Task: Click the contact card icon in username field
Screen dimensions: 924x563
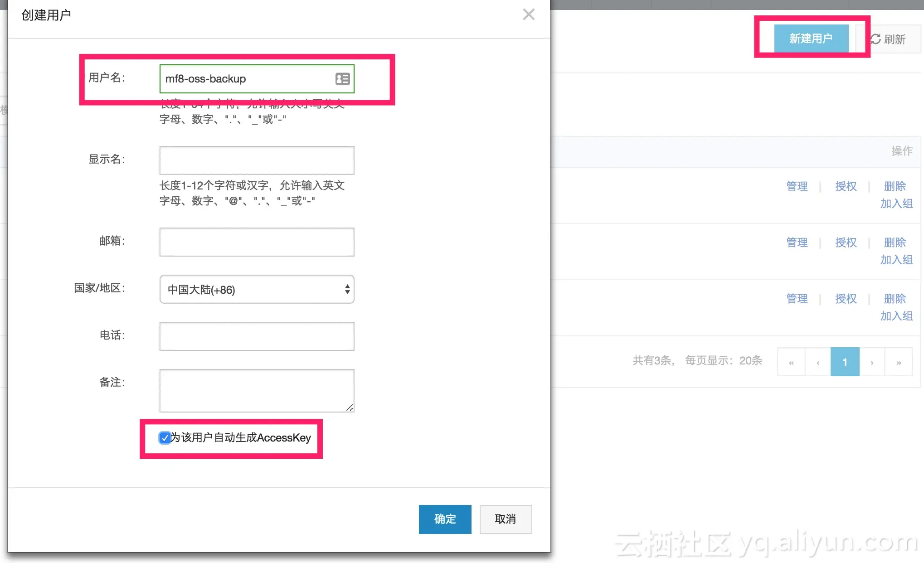Action: pyautogui.click(x=342, y=79)
